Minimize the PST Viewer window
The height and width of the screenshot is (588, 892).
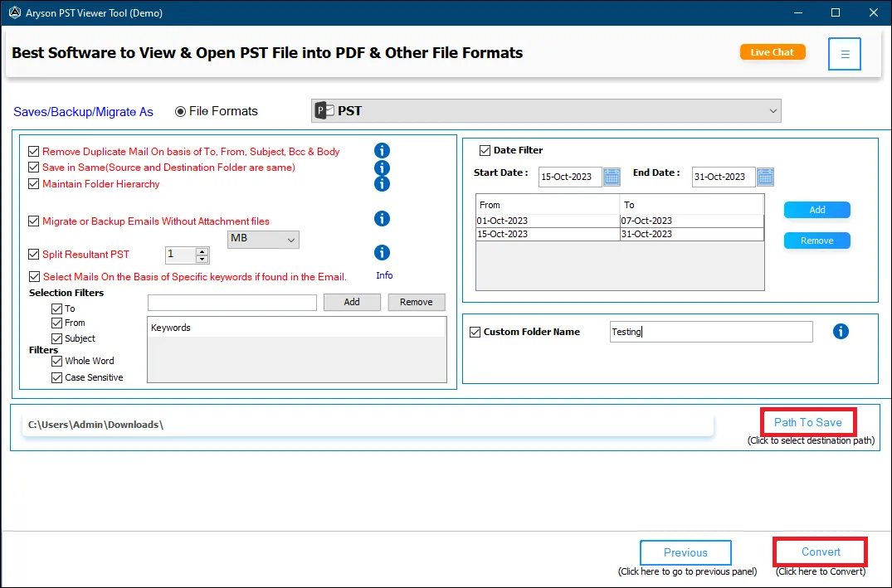click(798, 12)
